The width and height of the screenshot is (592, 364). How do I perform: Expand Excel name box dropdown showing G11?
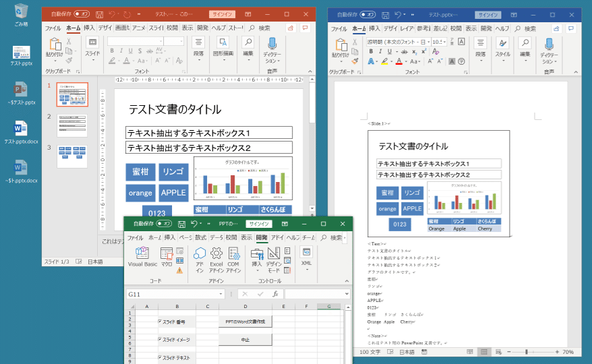pos(221,294)
